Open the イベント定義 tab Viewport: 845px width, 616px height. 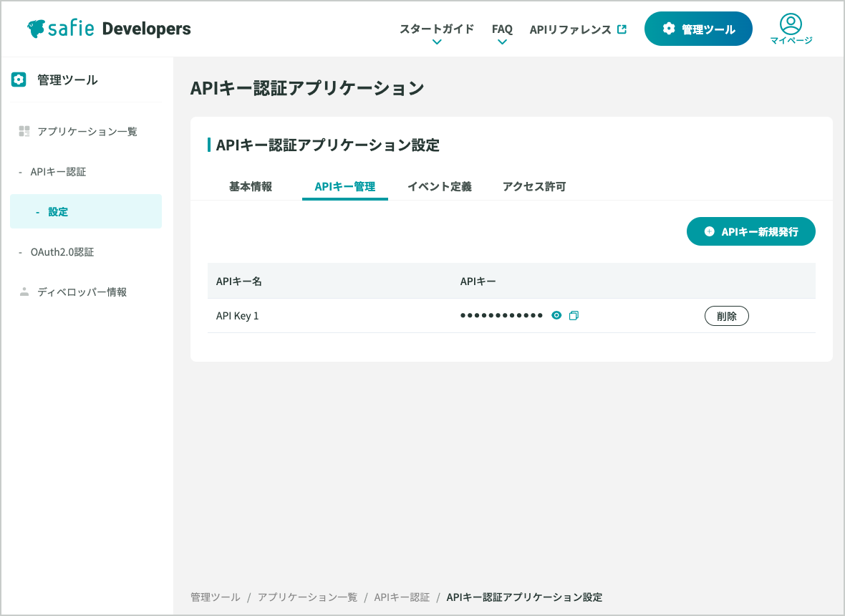coord(440,186)
